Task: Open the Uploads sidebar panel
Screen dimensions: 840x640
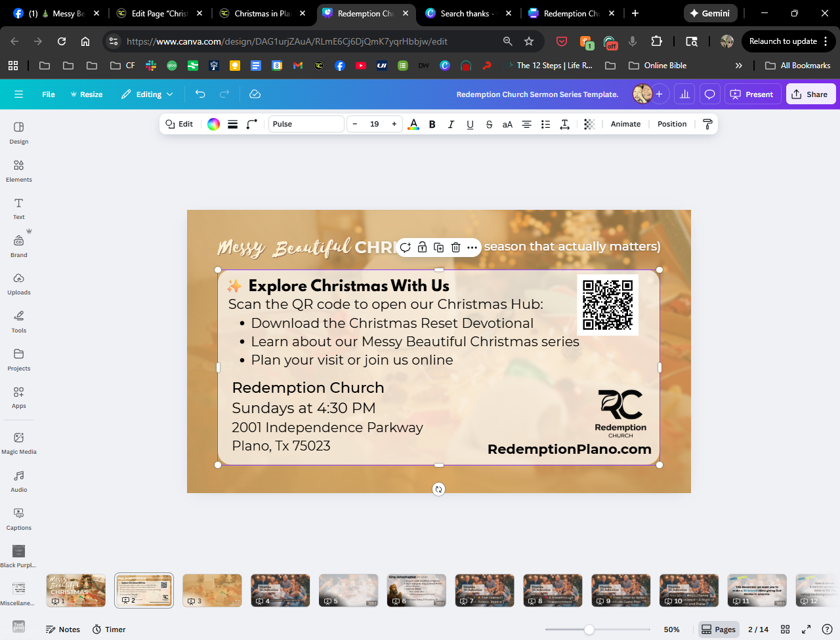Action: pyautogui.click(x=18, y=283)
